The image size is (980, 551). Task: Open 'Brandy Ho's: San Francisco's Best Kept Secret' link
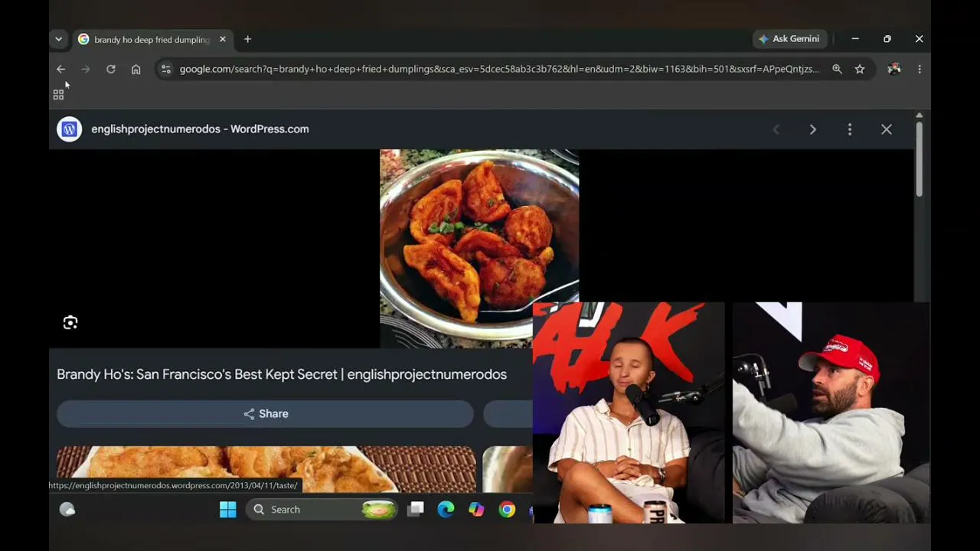tap(282, 374)
